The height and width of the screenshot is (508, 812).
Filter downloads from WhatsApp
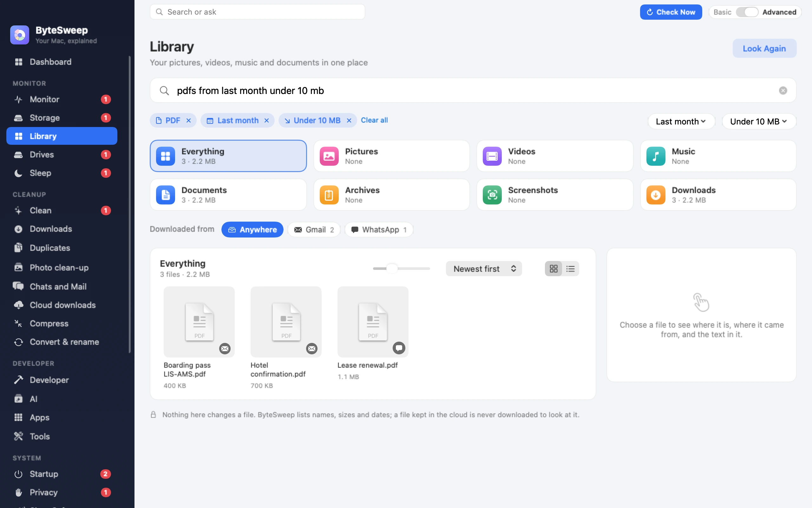click(379, 230)
